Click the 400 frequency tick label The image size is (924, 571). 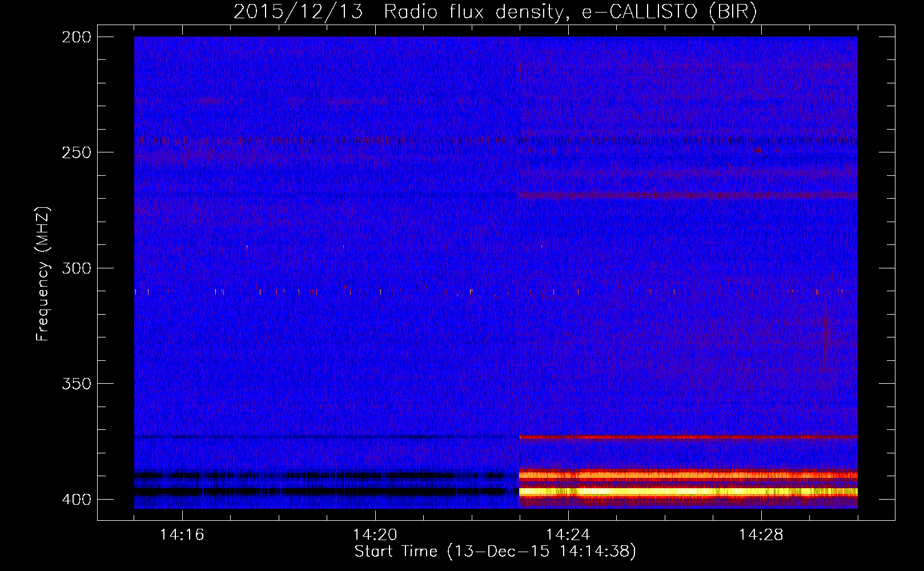pyautogui.click(x=76, y=500)
